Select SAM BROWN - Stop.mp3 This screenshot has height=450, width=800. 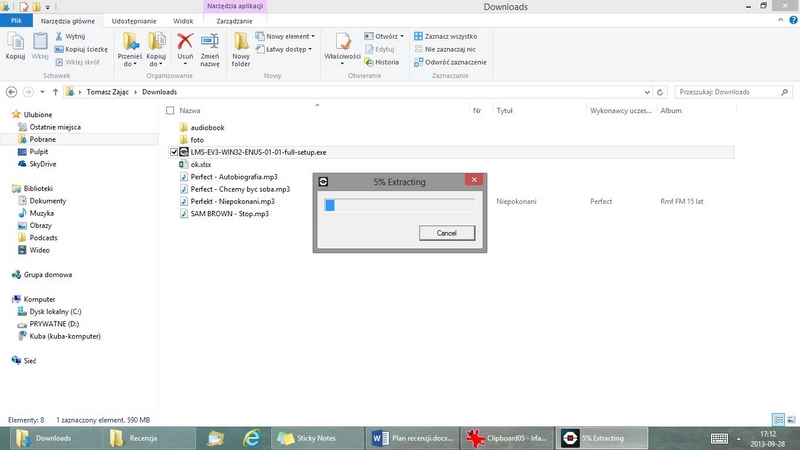coord(230,213)
